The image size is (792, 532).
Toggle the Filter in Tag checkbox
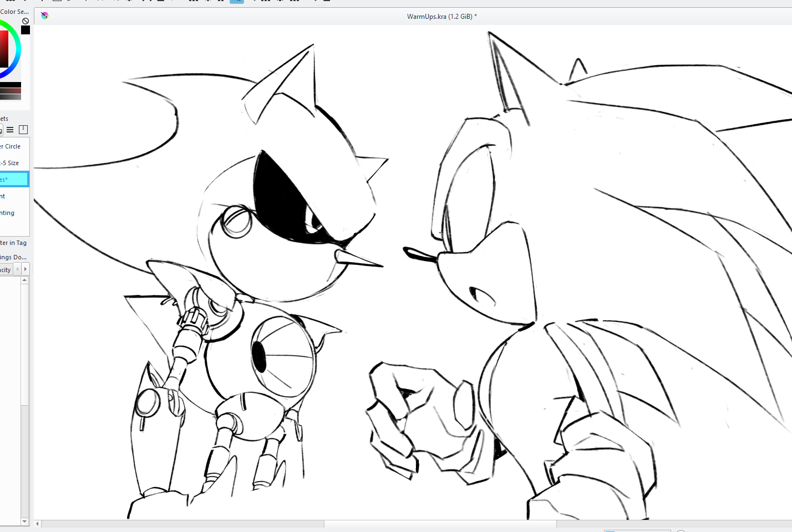(13, 243)
